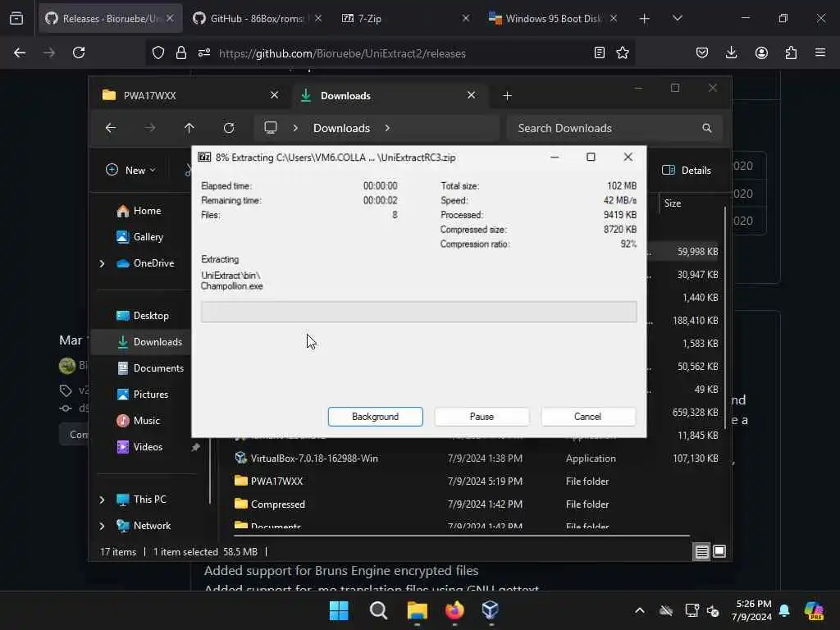Screen dimensions: 840x630
Task: Open File Explorer from taskbar
Action: click(x=417, y=610)
